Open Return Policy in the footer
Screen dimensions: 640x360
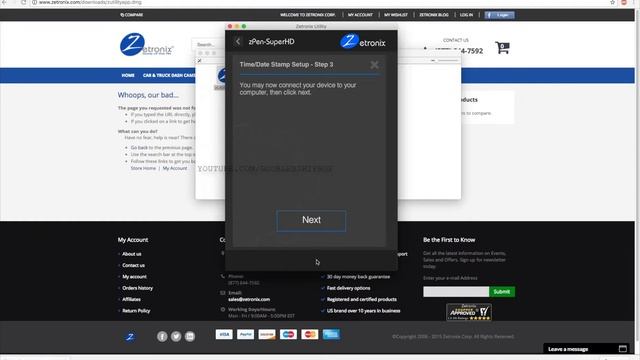click(x=136, y=311)
